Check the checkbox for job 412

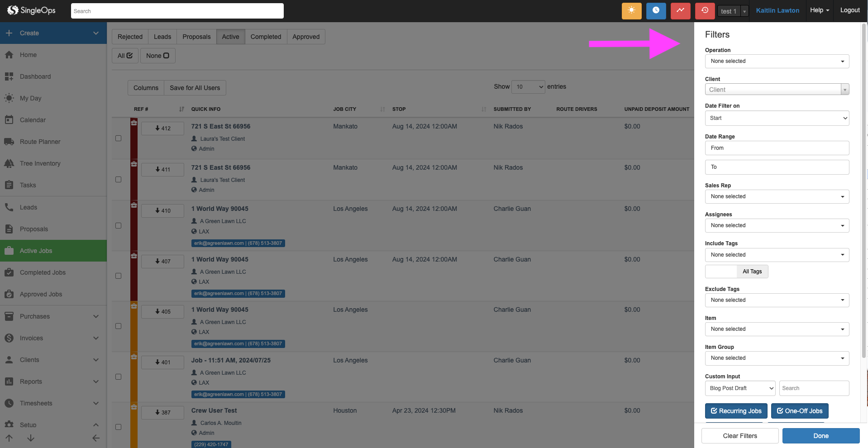[119, 138]
